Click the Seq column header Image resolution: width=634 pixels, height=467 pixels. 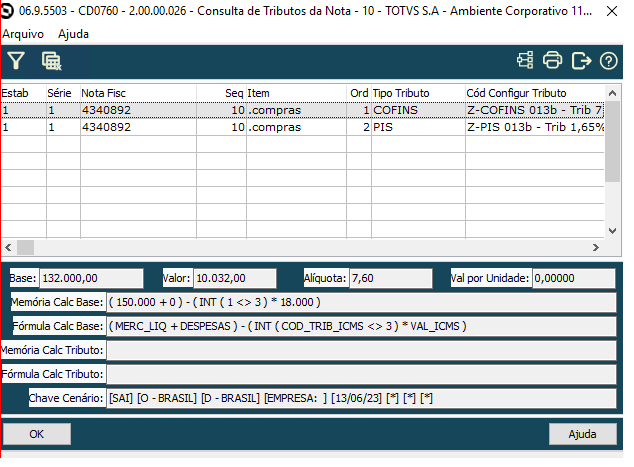(x=222, y=93)
